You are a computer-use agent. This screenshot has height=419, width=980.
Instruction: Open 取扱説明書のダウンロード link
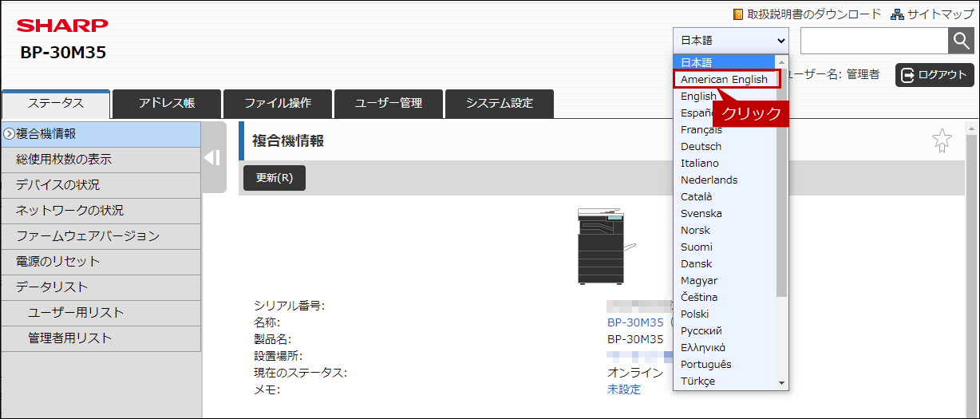pyautogui.click(x=814, y=14)
